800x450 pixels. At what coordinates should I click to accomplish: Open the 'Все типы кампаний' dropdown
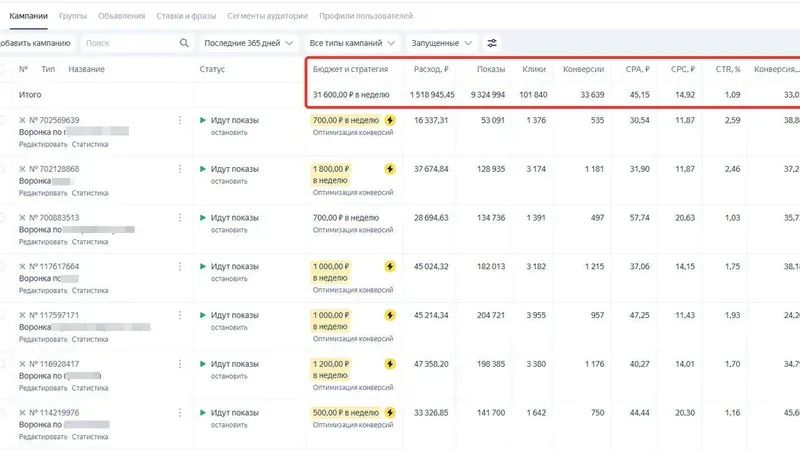[352, 43]
